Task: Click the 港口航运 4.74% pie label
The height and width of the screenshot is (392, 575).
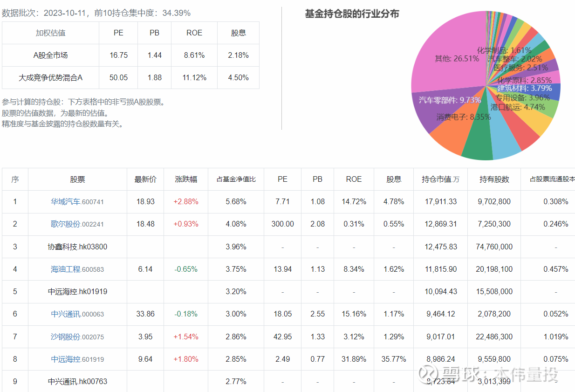Action: 518,107
